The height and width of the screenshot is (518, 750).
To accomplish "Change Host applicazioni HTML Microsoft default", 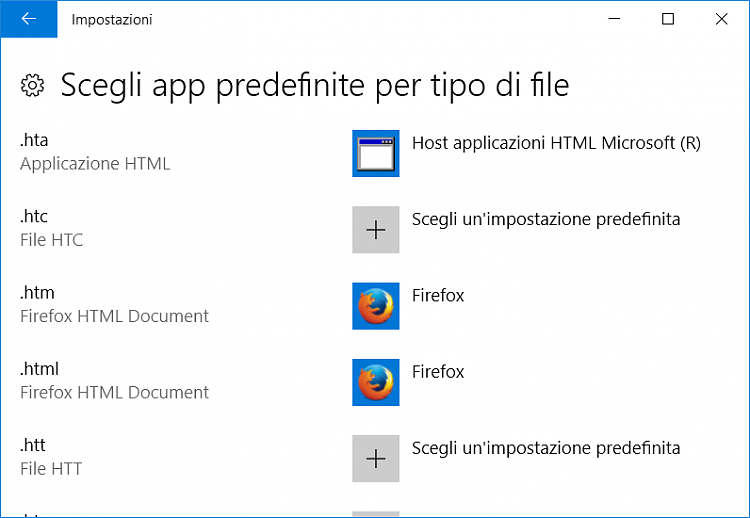I will tap(556, 143).
